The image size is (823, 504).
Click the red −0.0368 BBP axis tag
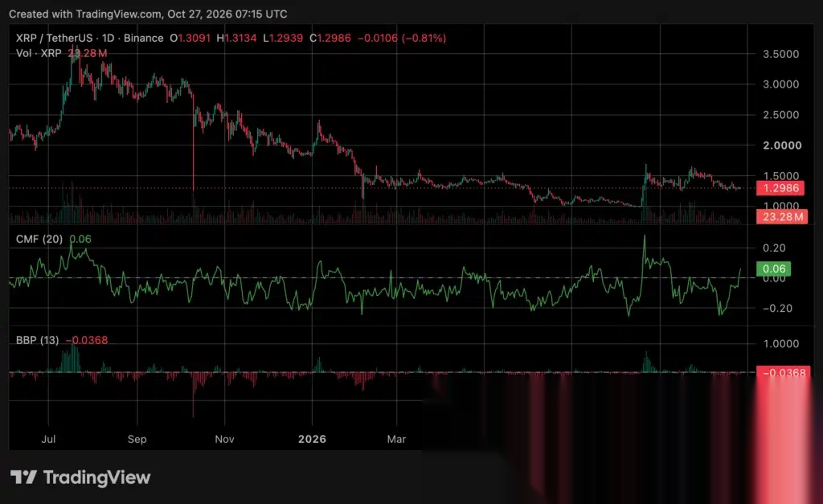(783, 372)
